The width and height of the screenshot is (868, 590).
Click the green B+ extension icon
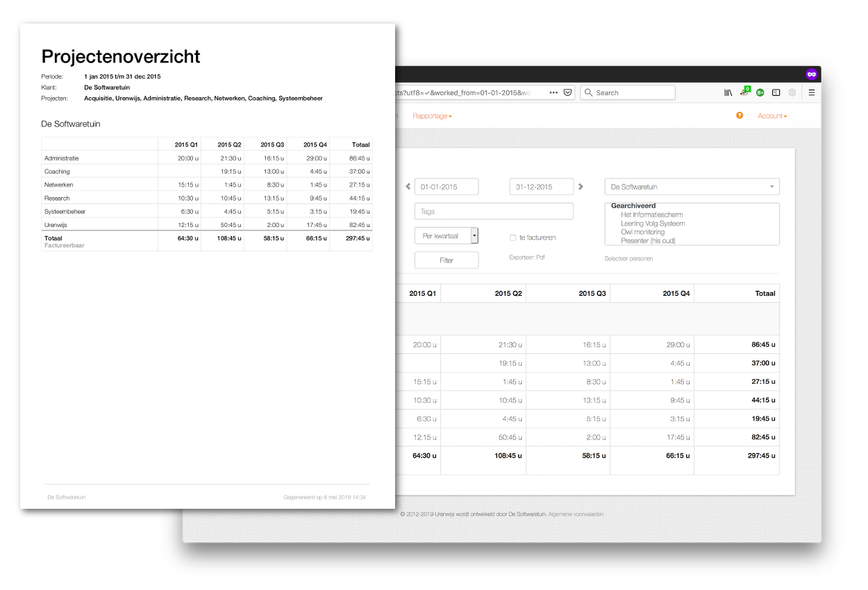(760, 92)
